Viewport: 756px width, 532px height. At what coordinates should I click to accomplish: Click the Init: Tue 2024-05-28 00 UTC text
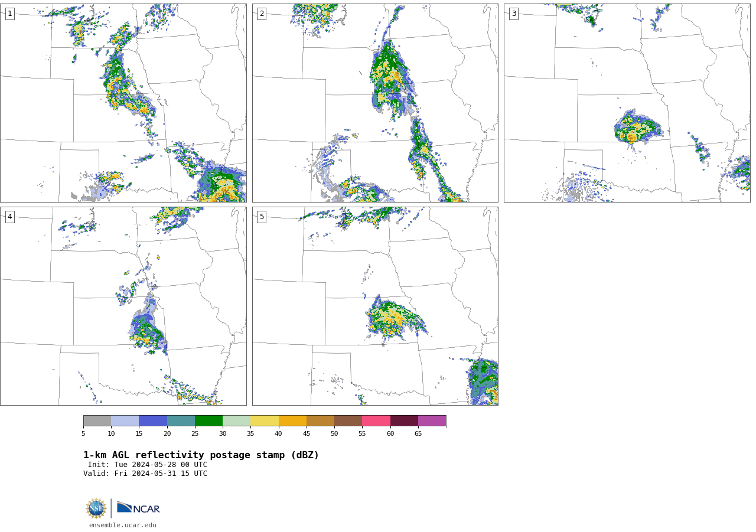tap(148, 465)
